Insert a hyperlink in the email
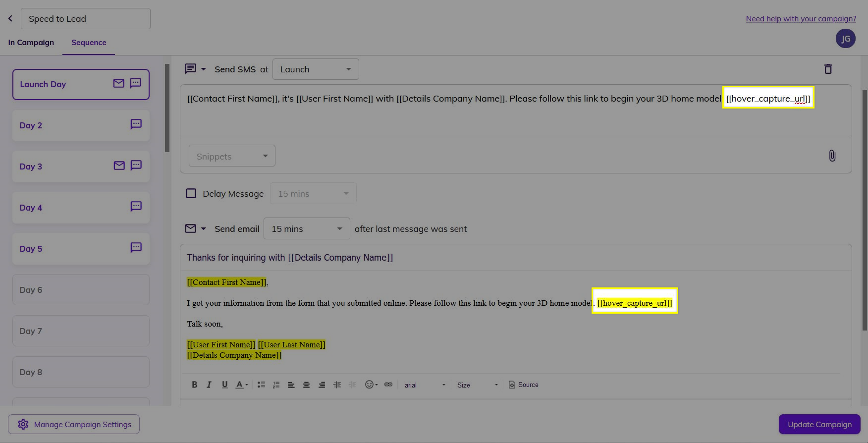Viewport: 868px width, 443px height. click(x=388, y=385)
